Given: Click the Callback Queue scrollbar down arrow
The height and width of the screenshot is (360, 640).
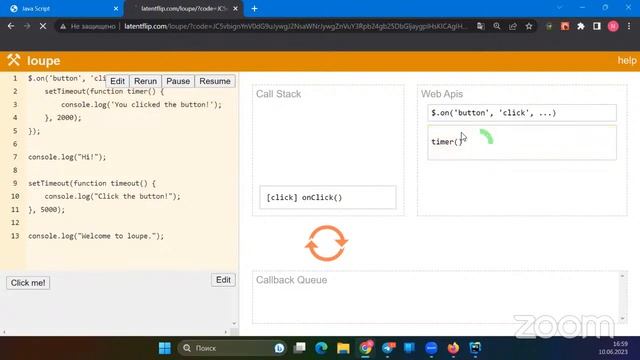Looking at the screenshot, I should point(622,318).
